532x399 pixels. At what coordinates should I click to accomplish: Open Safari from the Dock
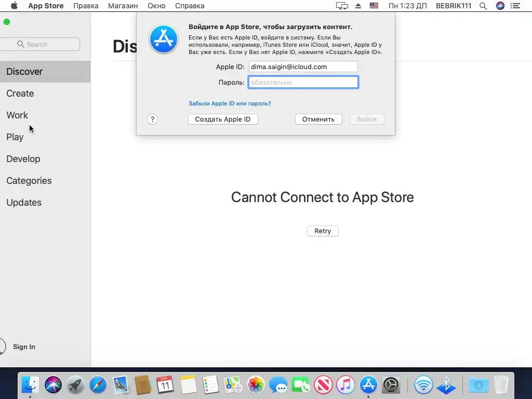(x=98, y=385)
